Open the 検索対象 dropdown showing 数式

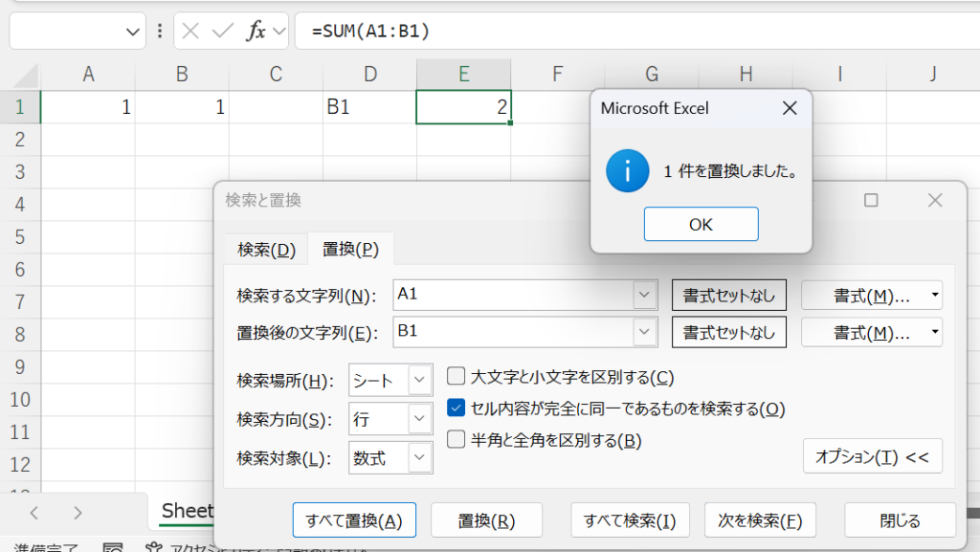point(419,457)
